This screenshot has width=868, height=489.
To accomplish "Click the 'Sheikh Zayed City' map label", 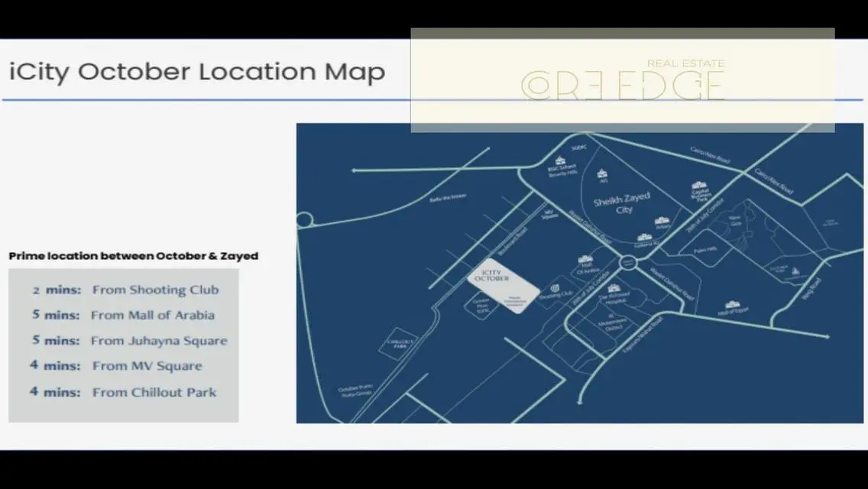I will (x=622, y=204).
